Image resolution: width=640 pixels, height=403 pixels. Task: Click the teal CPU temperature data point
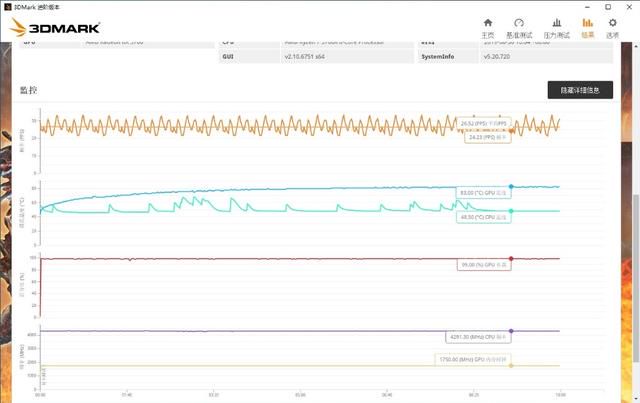[511, 211]
